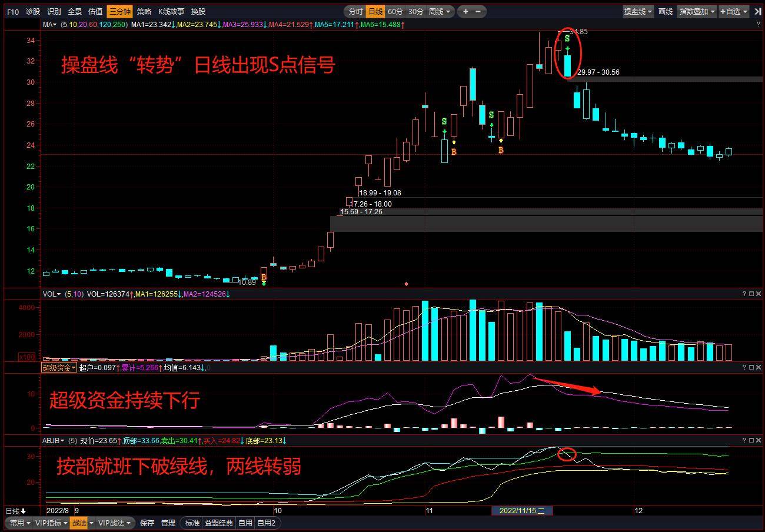Select the 益盟经典 layout preset

218,523
